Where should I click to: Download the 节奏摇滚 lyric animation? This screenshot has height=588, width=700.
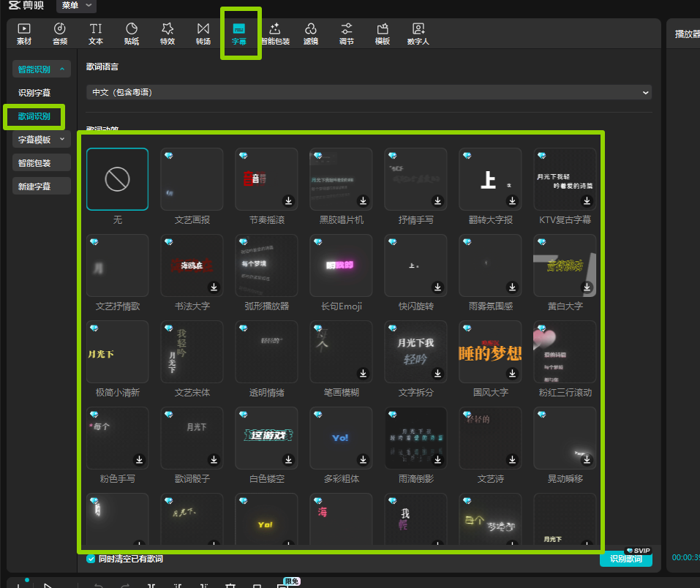pyautogui.click(x=288, y=200)
